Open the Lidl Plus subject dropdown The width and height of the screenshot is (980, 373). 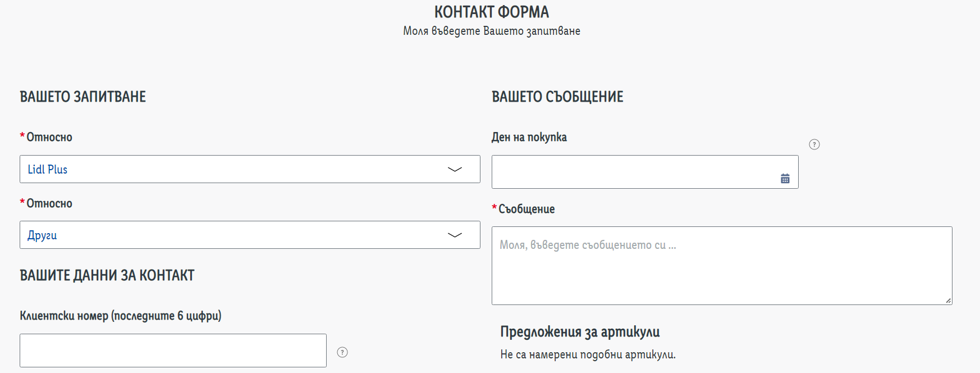click(x=236, y=169)
